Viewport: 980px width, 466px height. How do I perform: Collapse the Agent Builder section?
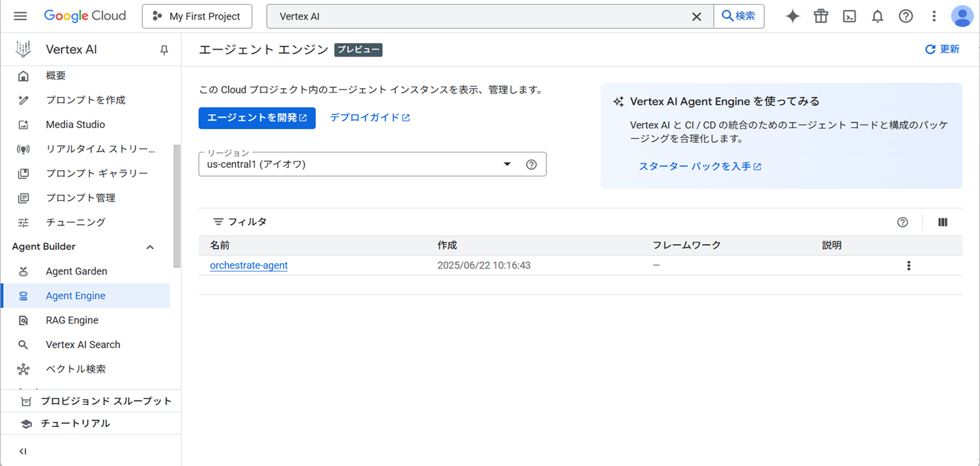[x=150, y=247]
